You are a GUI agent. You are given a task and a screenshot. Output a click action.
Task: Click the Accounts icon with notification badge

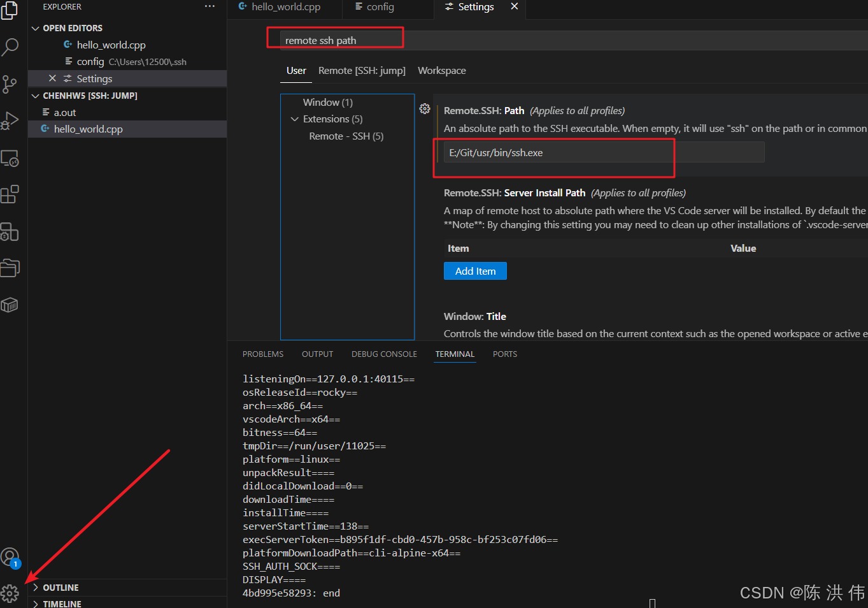tap(10, 557)
